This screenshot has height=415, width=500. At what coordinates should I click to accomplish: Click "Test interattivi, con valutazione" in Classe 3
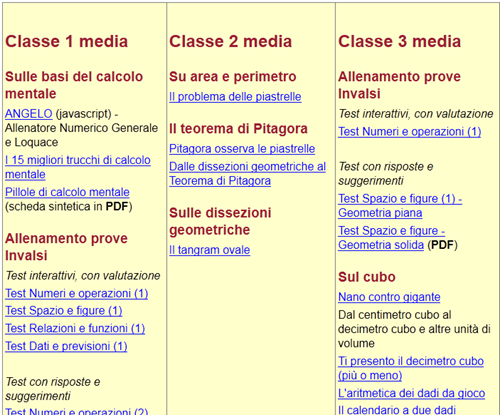coord(416,114)
